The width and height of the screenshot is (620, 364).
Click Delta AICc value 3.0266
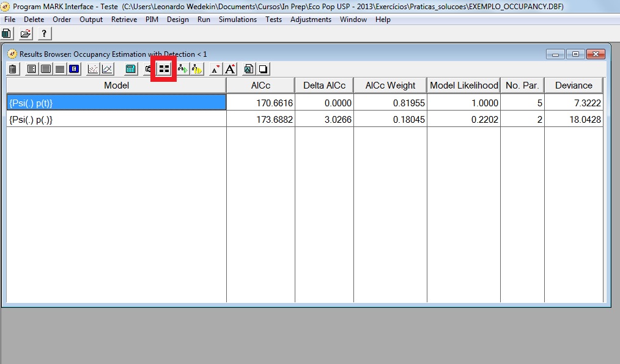[338, 120]
